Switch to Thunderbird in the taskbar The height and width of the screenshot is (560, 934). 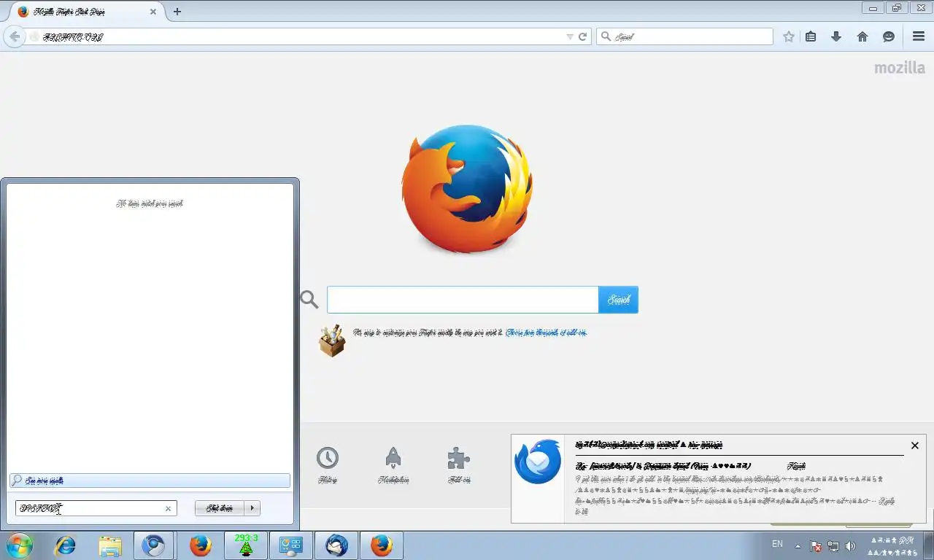[336, 545]
